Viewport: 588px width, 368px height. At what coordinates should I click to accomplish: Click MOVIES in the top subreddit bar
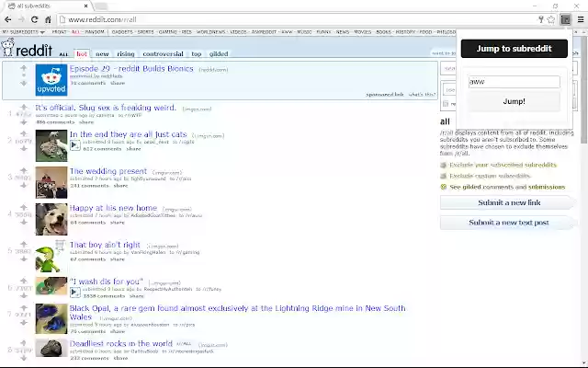coord(363,32)
